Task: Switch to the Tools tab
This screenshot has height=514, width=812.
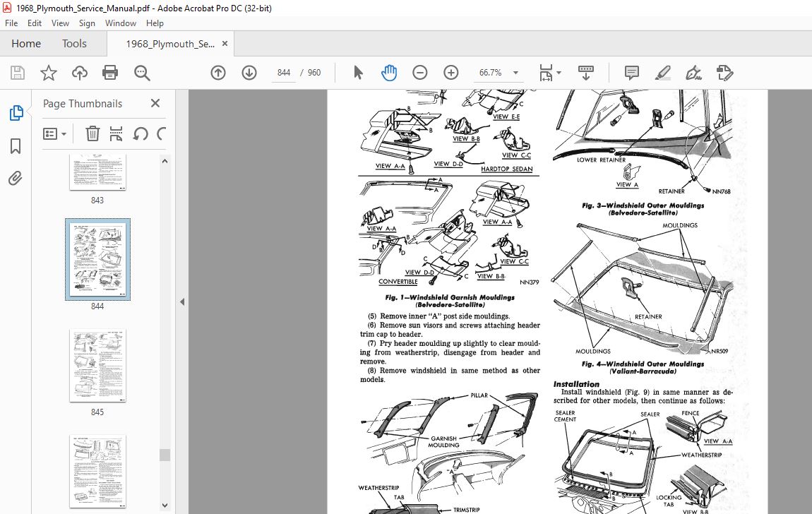Action: click(74, 44)
